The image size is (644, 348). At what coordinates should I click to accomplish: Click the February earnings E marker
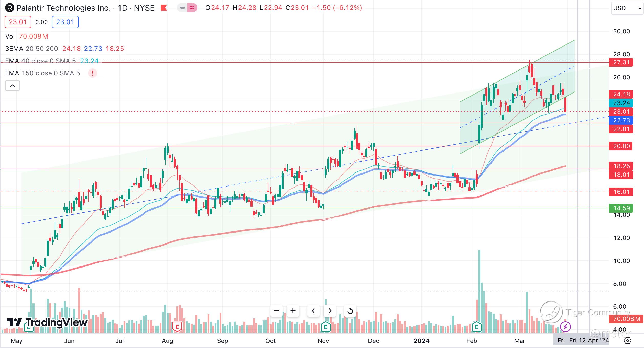pos(477,327)
